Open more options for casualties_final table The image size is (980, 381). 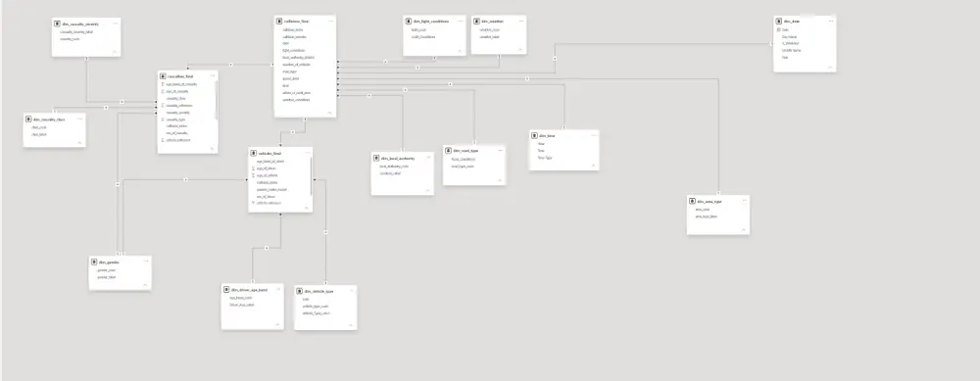pyautogui.click(x=213, y=76)
